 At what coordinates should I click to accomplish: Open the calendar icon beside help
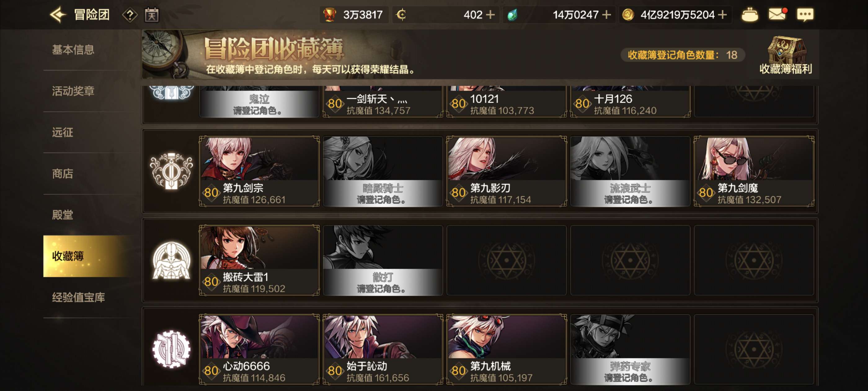click(152, 15)
